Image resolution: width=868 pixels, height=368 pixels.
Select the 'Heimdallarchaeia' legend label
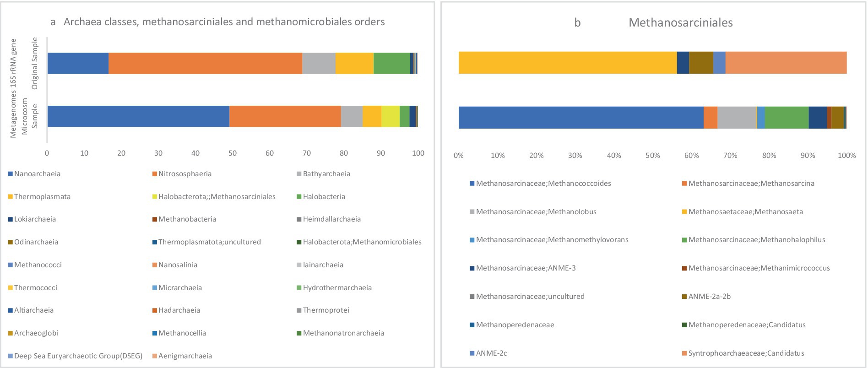tap(332, 219)
